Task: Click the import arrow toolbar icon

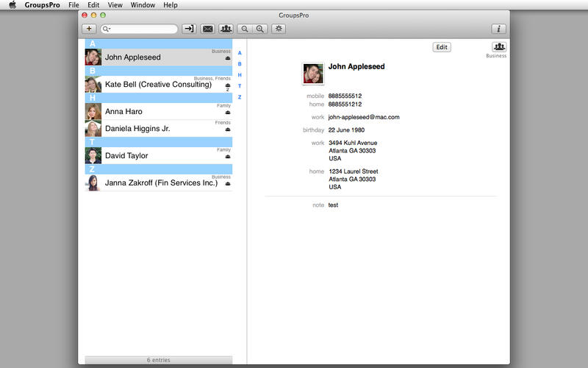Action: 190,29
